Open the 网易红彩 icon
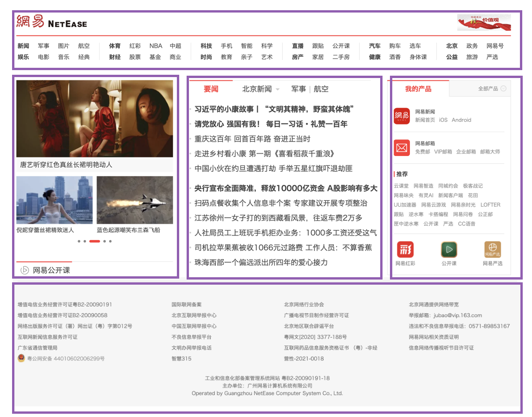The width and height of the screenshot is (532, 417). [405, 250]
